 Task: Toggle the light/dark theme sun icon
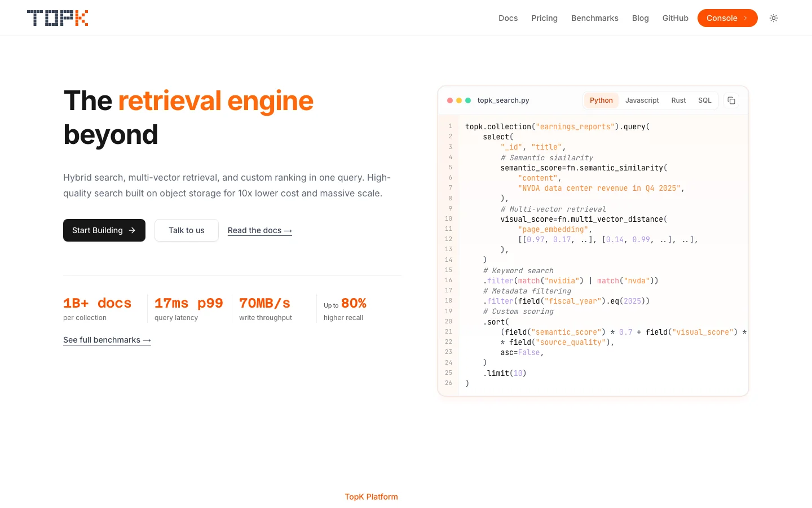[x=774, y=18]
